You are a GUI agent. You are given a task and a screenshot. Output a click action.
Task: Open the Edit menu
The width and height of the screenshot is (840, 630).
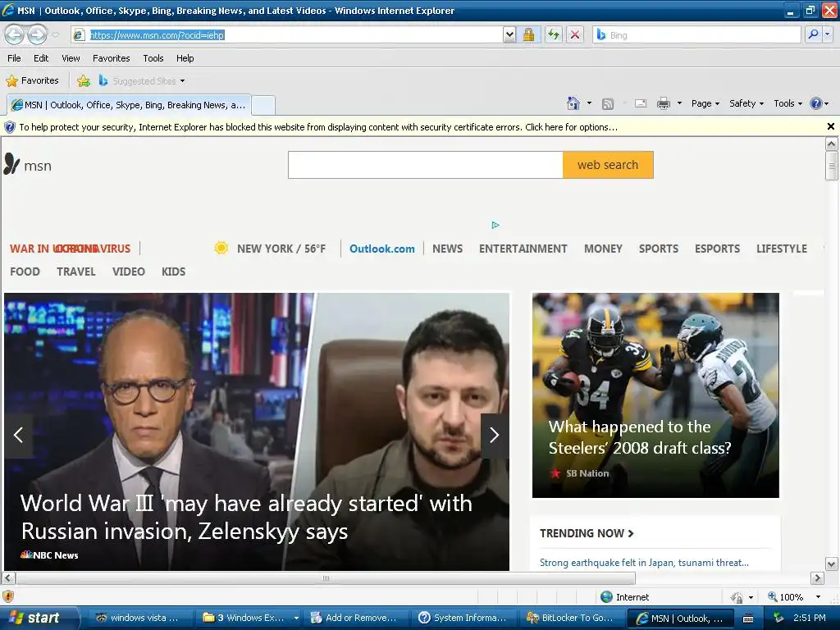41,58
